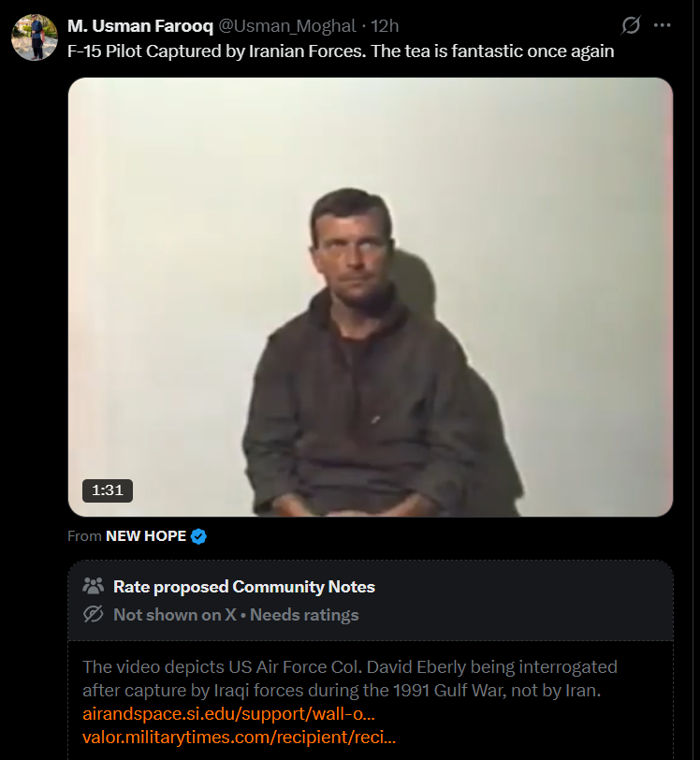
Task: Click the crossed-out eye not-shown icon
Action: coord(93,614)
